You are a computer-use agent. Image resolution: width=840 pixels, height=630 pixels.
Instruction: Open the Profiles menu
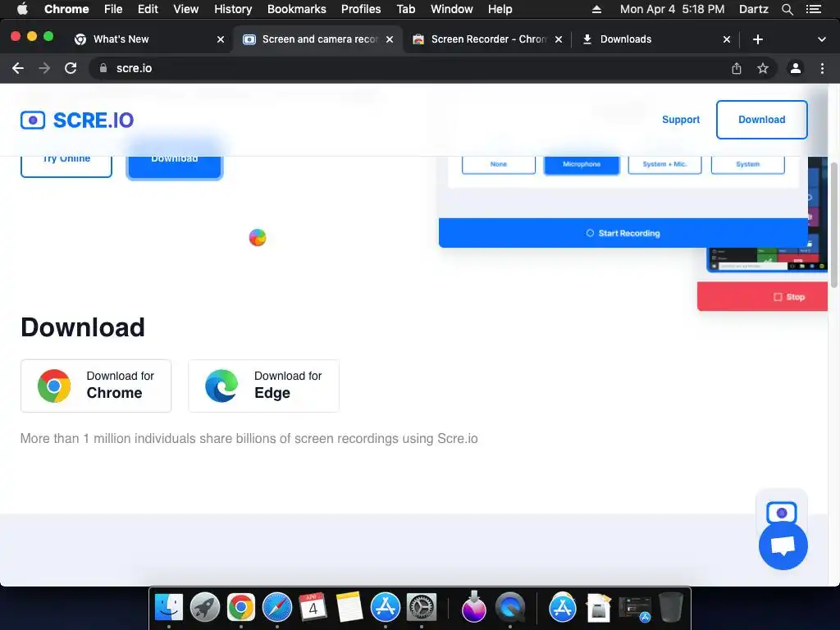pyautogui.click(x=361, y=9)
